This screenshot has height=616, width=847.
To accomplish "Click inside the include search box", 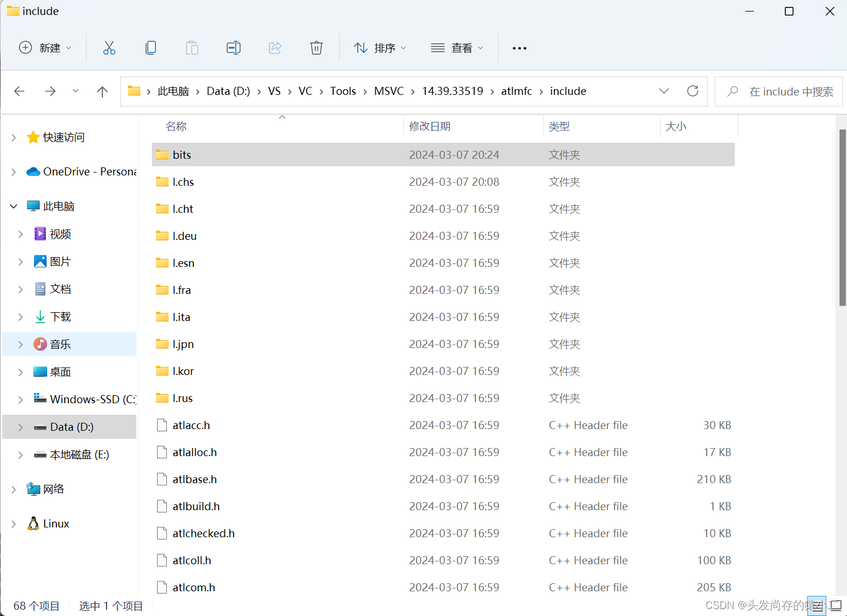I will (778, 91).
